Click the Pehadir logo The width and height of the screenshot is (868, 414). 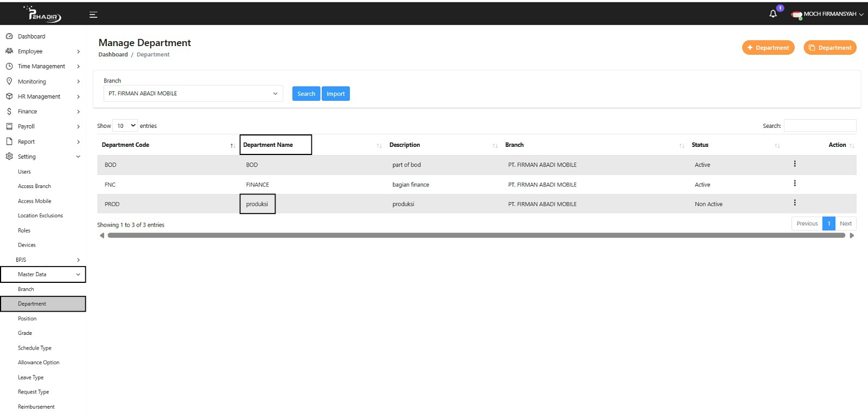pos(43,14)
